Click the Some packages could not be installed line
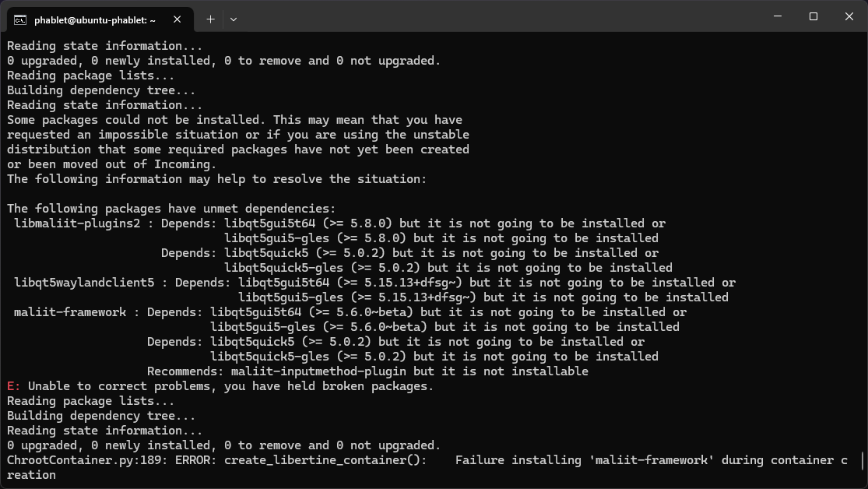The height and width of the screenshot is (489, 868). pyautogui.click(x=235, y=120)
